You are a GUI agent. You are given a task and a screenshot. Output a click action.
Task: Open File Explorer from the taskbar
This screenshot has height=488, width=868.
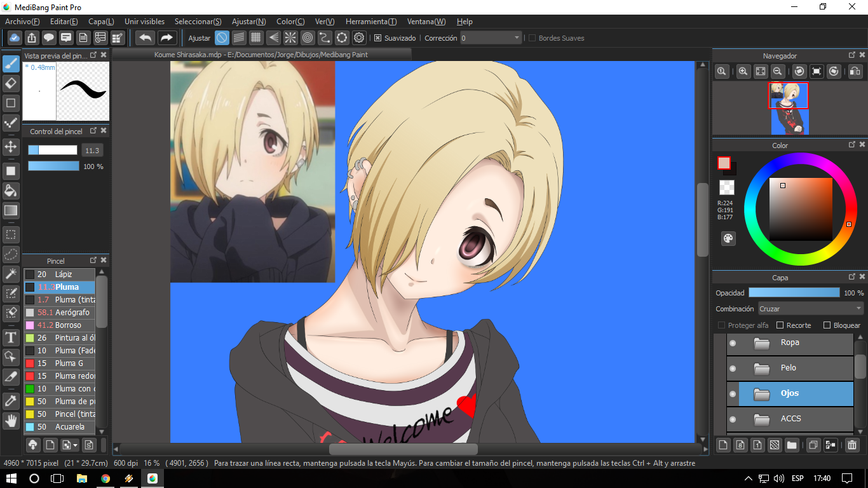(81, 478)
